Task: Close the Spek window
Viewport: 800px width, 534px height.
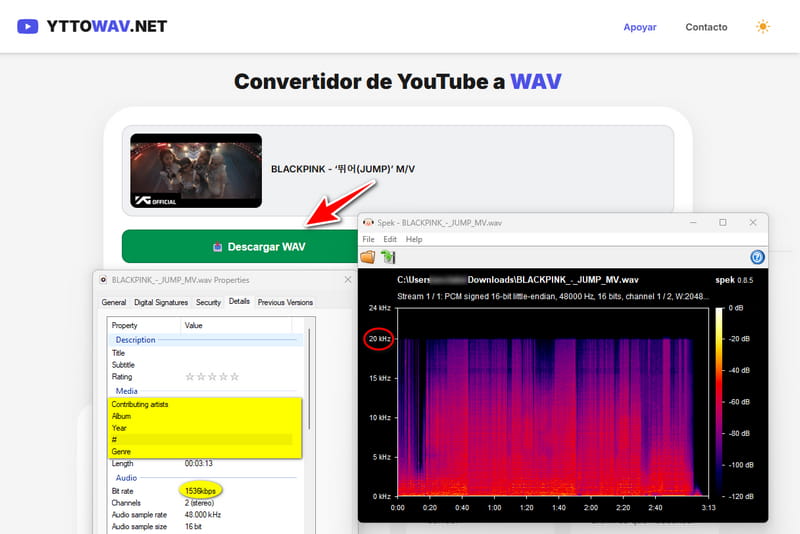Action: (753, 222)
